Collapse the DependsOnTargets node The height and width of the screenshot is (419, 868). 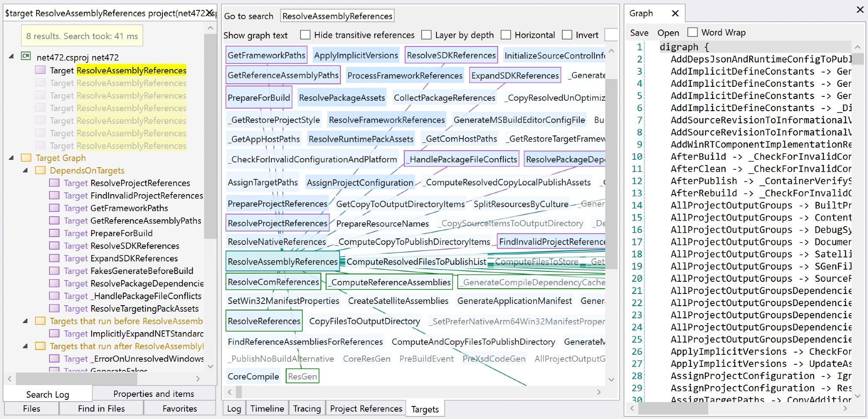(26, 170)
